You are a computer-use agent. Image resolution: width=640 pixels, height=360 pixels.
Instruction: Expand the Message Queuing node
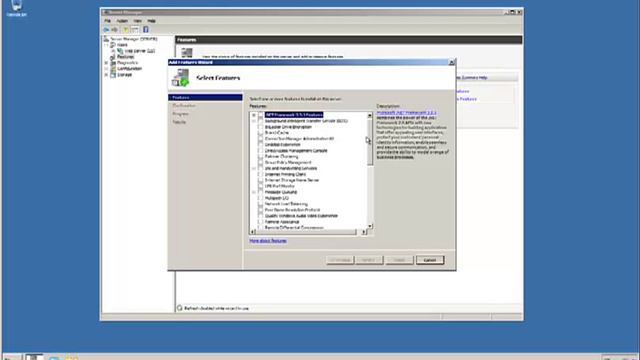pyautogui.click(x=253, y=192)
